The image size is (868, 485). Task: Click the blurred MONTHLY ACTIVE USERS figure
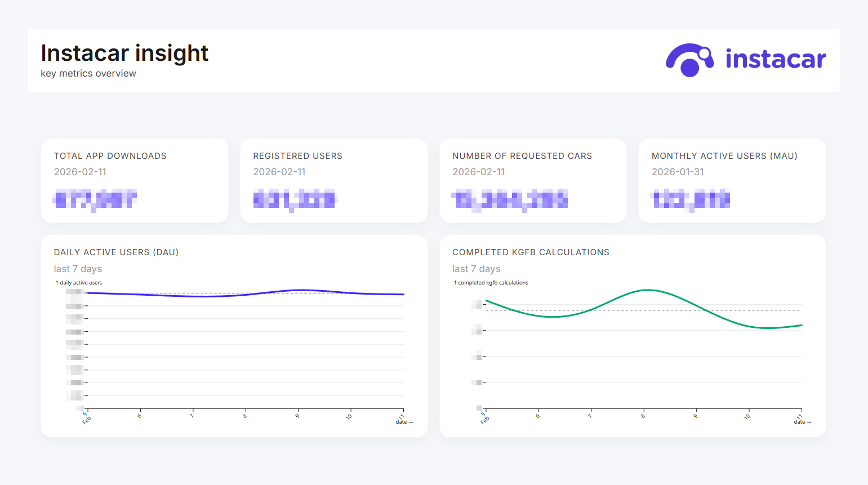[691, 199]
